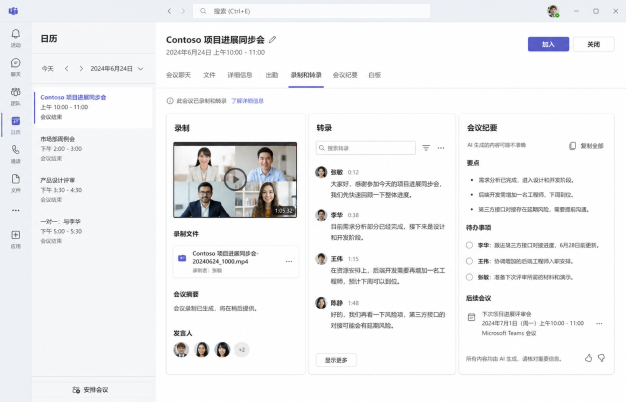This screenshot has width=626, height=402.
Task: Open the Activity bell in sidebar
Action: pos(16,34)
